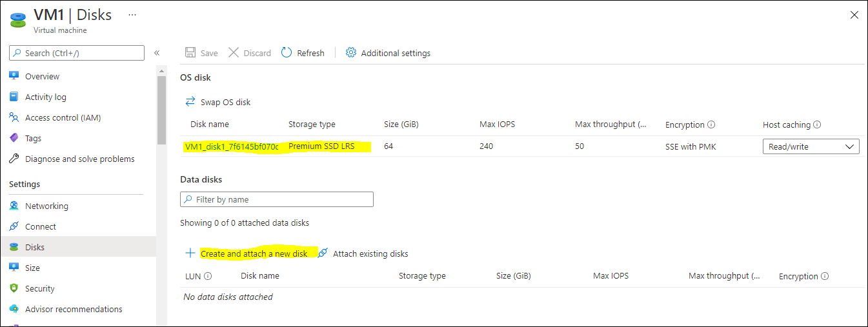This screenshot has height=327, width=868.
Task: Click the Diagnose and solve problems wrench icon
Action: (14, 159)
